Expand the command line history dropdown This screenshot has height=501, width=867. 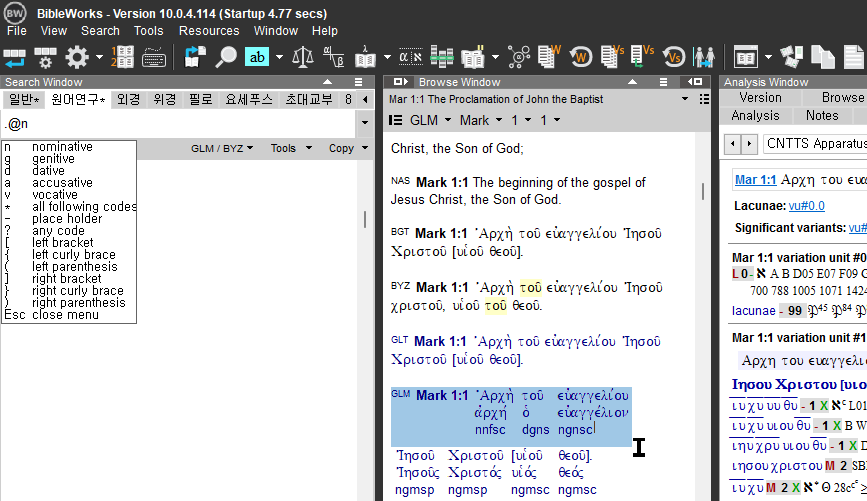365,123
